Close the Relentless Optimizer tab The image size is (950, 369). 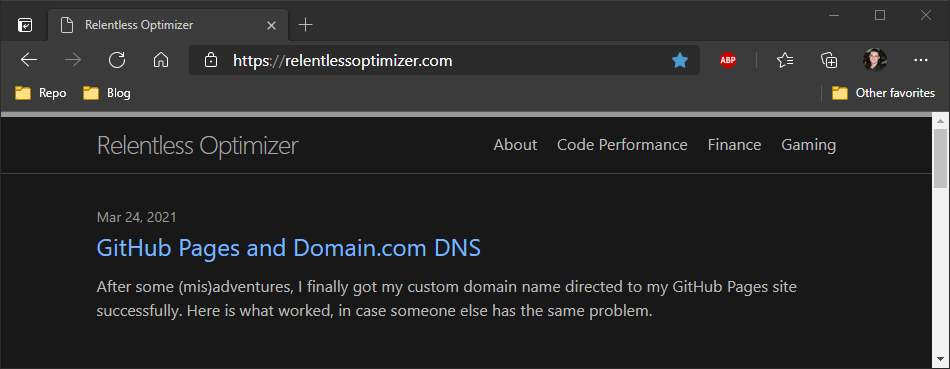pyautogui.click(x=271, y=25)
